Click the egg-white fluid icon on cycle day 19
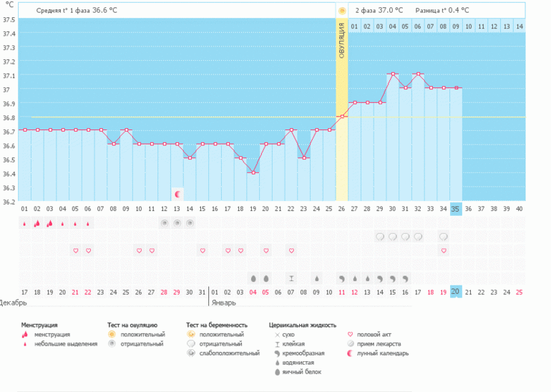Screen dimensions: 551x392 click(253, 279)
